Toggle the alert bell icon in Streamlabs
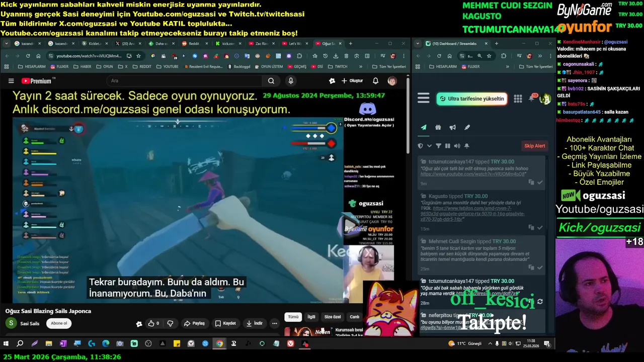644x362 pixels. coord(466,146)
